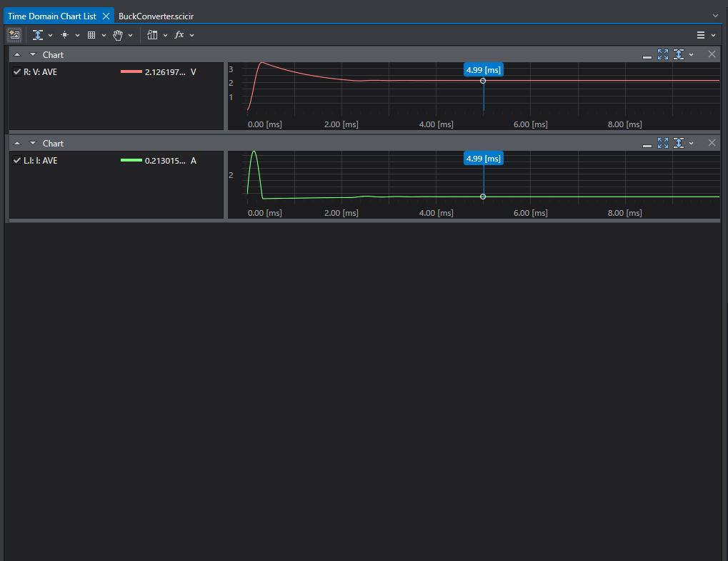The height and width of the screenshot is (561, 728).
Task: Click 2.00 [ms] axis label in first chart
Action: 341,124
